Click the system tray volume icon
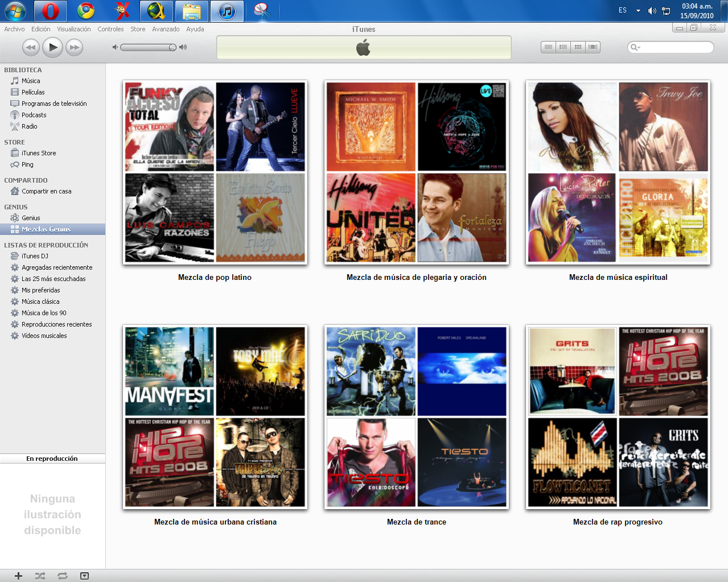728x582 pixels. tap(652, 11)
